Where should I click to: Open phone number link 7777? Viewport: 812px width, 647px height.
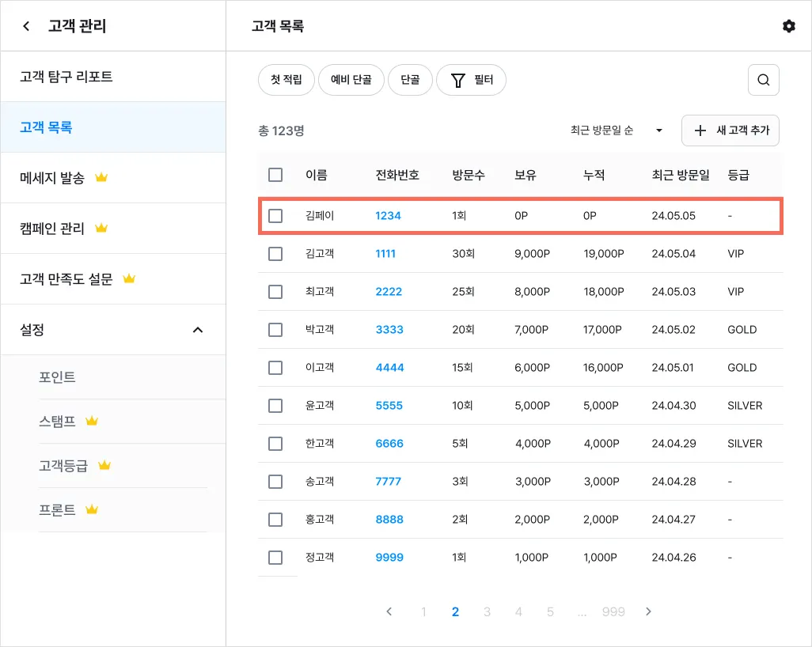pyautogui.click(x=388, y=482)
